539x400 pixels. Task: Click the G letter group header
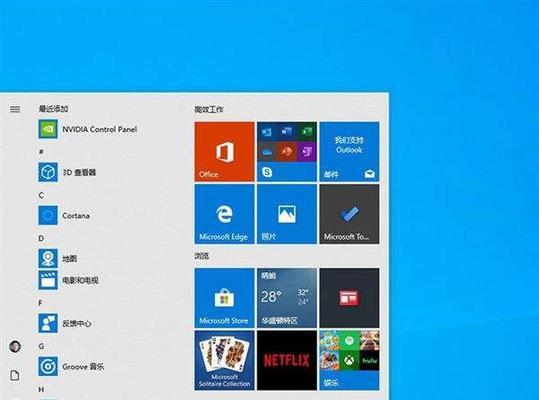[42, 346]
